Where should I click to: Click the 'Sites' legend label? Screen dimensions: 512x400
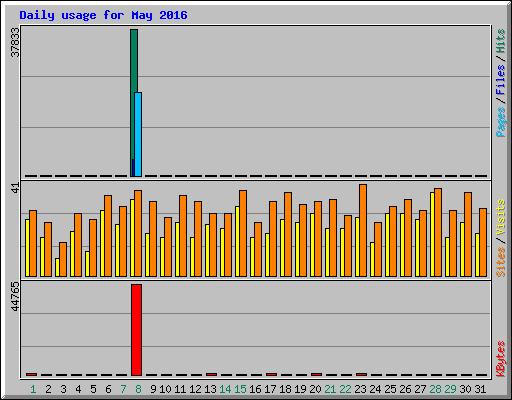pyautogui.click(x=500, y=262)
